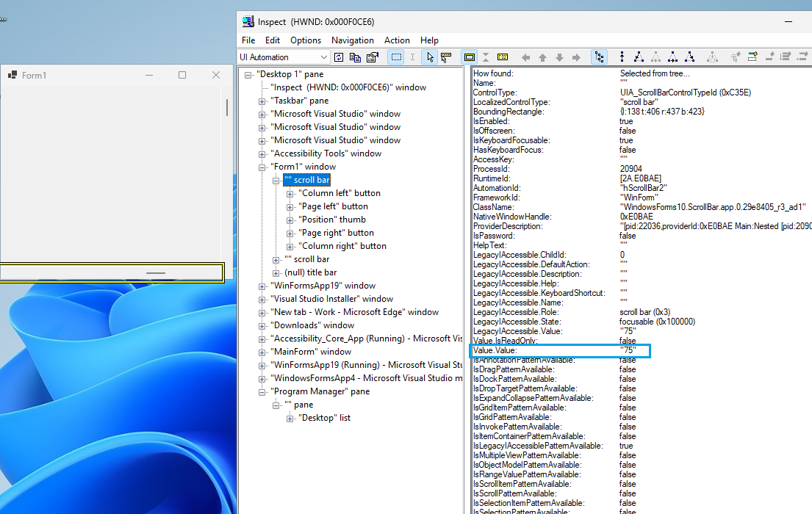Toggle the Watch Focus dashed-rectangle icon

(396, 57)
